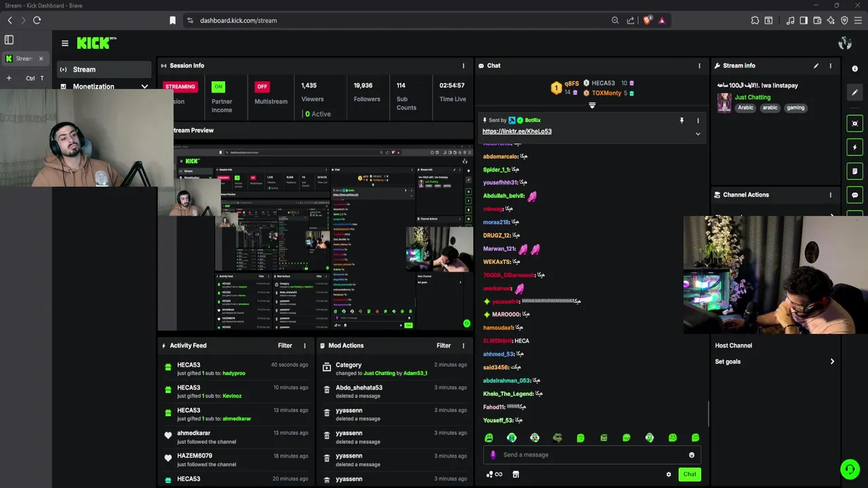Screen dimensions: 868x488
Task: Open pinned message three-dot options
Action: [x=698, y=121]
